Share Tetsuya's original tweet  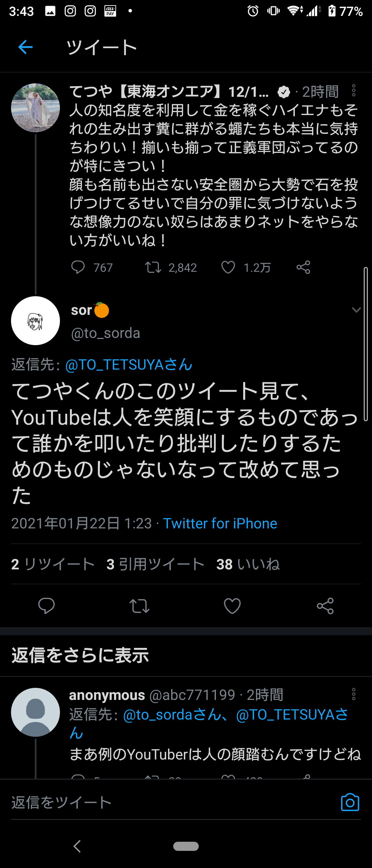point(303,267)
